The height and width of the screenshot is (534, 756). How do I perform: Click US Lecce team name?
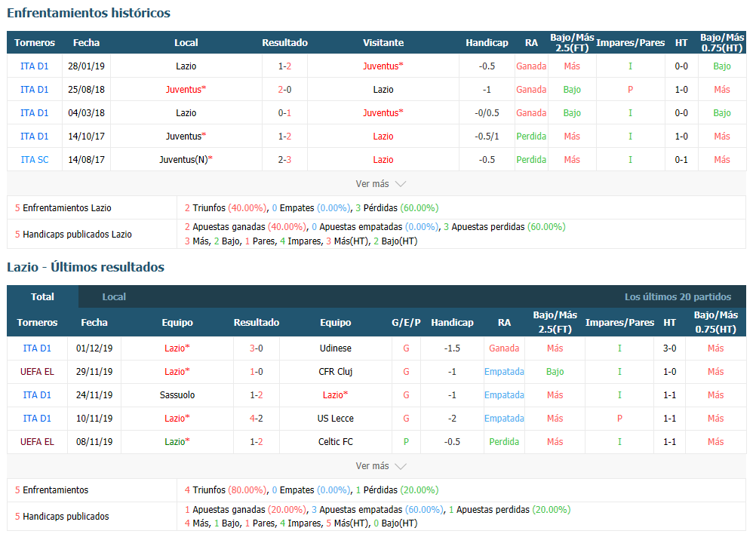[335, 419]
